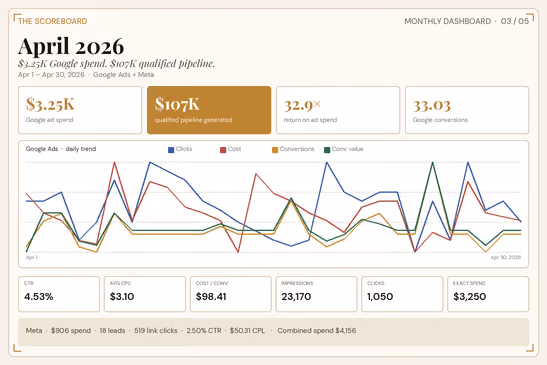Click the 'MONTHLY DASHBOARD · 03 / 05' label
Screen dimensions: 547x365
[466, 21]
